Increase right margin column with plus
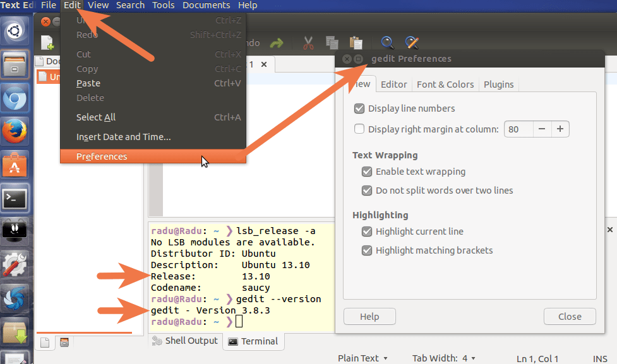The width and height of the screenshot is (617, 364). (560, 129)
